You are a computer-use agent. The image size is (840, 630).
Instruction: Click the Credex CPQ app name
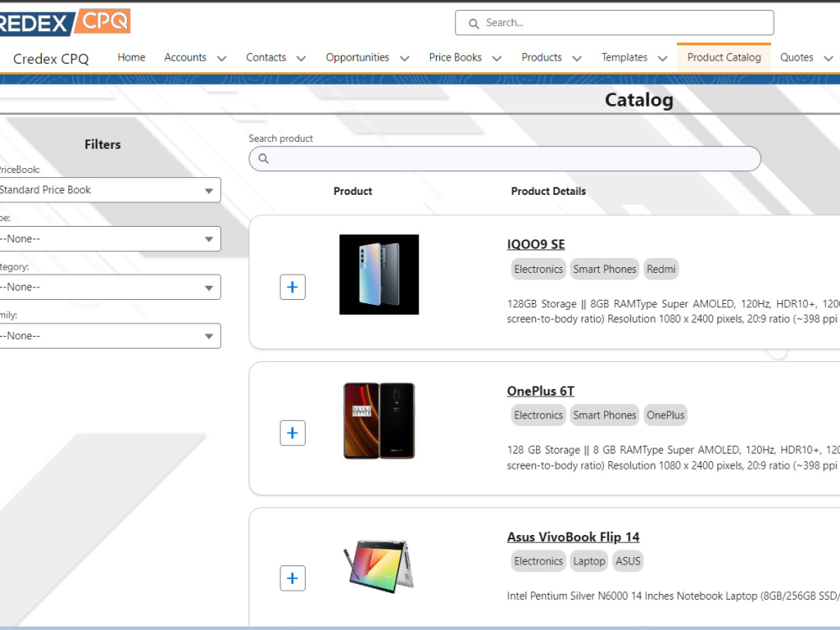[51, 59]
